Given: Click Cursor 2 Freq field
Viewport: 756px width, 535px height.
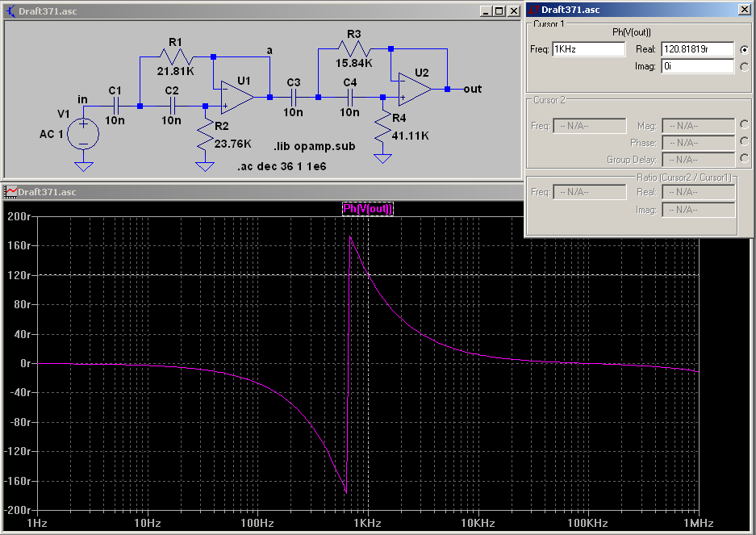Looking at the screenshot, I should 590,126.
